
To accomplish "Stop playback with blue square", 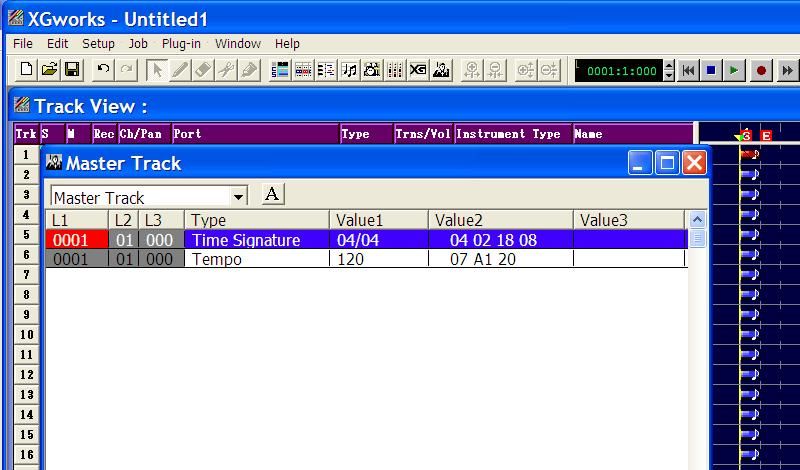I will 711,70.
